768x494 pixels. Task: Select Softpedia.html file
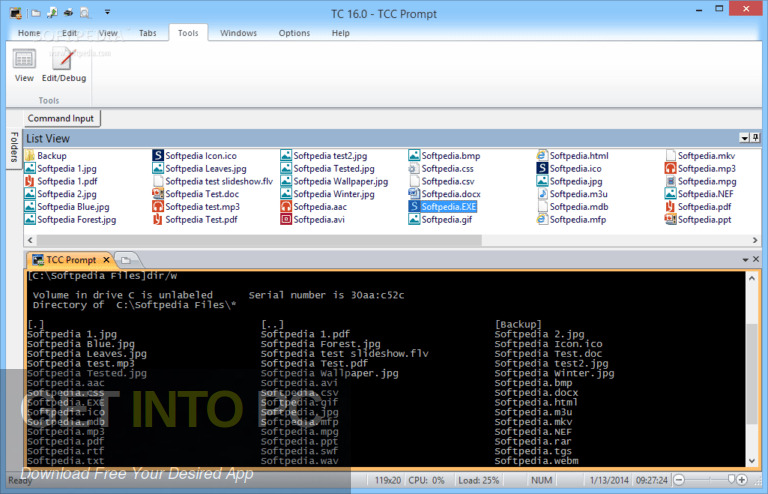pos(573,156)
